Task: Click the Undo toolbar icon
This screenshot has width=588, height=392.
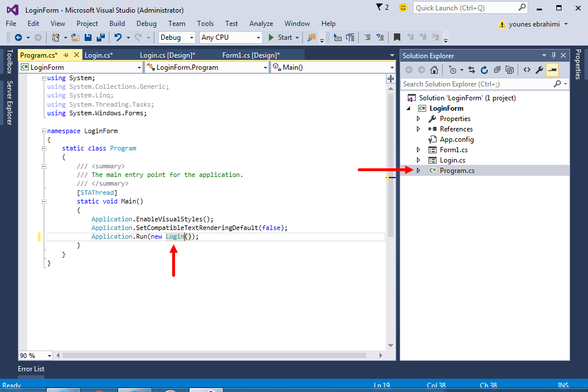Action: (x=117, y=37)
